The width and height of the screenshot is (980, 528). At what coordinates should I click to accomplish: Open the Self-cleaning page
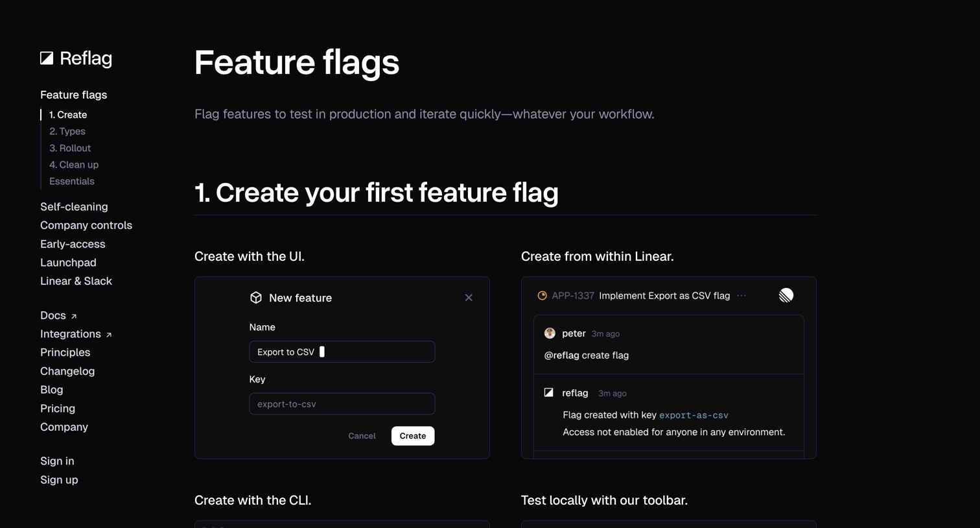pyautogui.click(x=74, y=207)
